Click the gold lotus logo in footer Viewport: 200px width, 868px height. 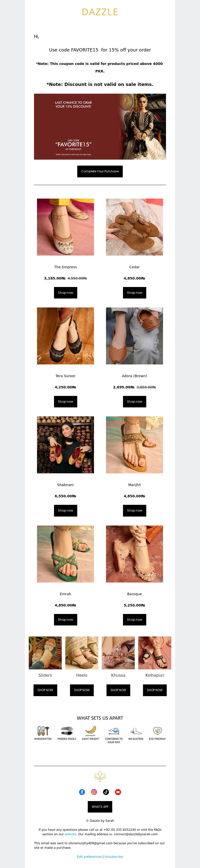click(x=100, y=777)
